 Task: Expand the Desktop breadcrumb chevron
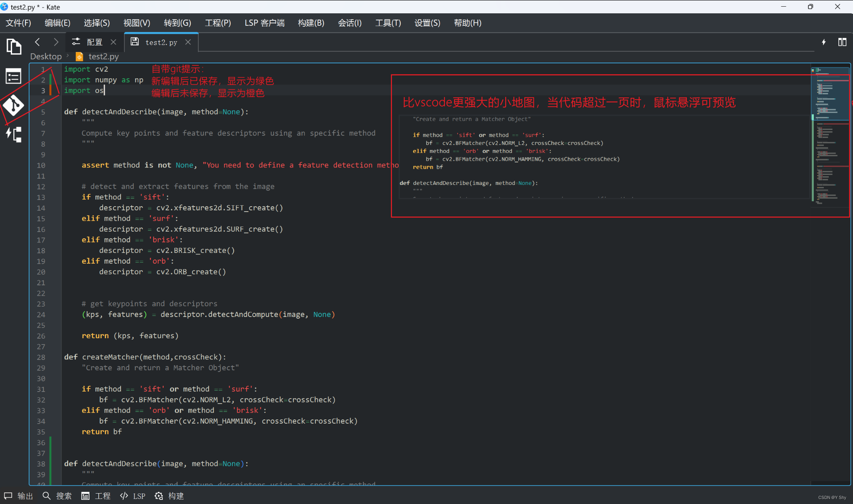(x=68, y=55)
